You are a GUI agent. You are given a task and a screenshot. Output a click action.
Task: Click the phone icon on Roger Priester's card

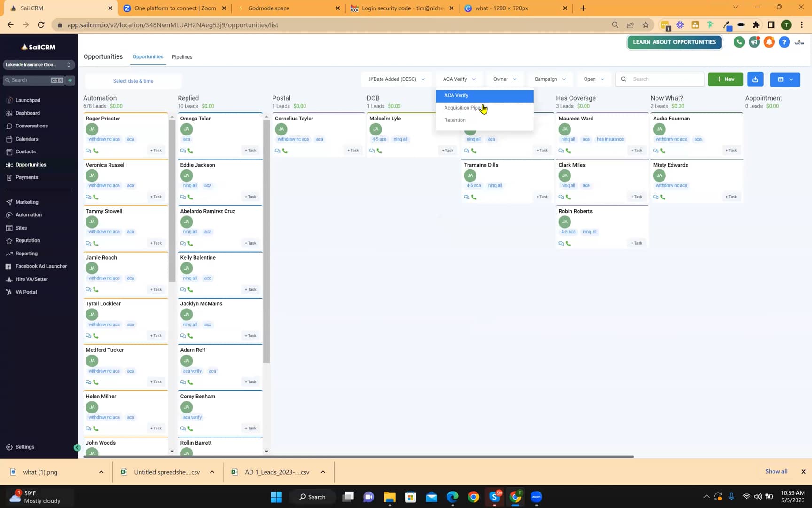click(x=96, y=151)
